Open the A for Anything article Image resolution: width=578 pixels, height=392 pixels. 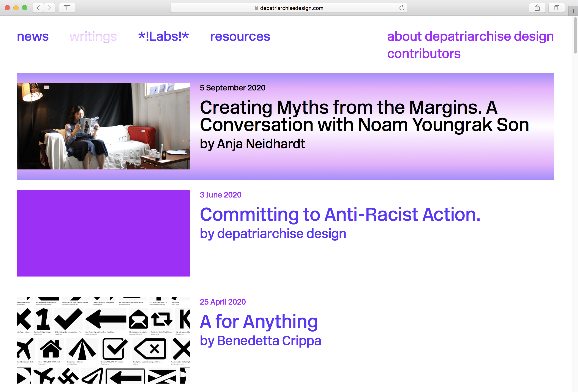[259, 321]
